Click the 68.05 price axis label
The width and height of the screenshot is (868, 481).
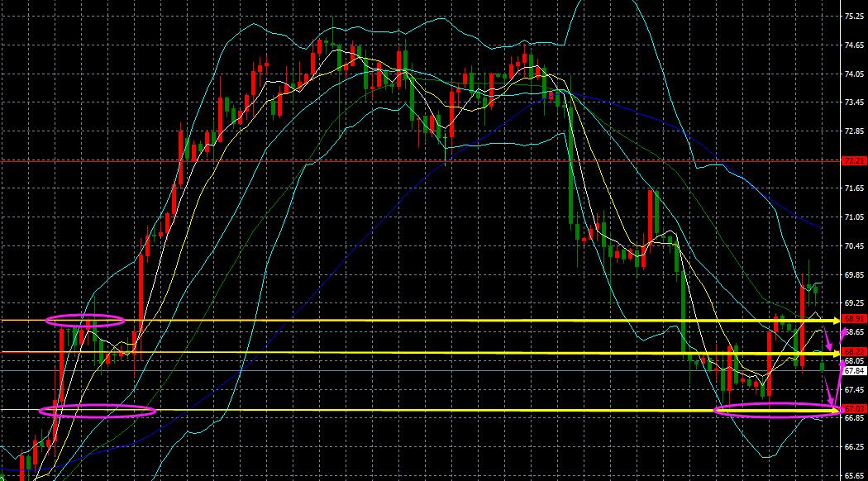pos(854,361)
